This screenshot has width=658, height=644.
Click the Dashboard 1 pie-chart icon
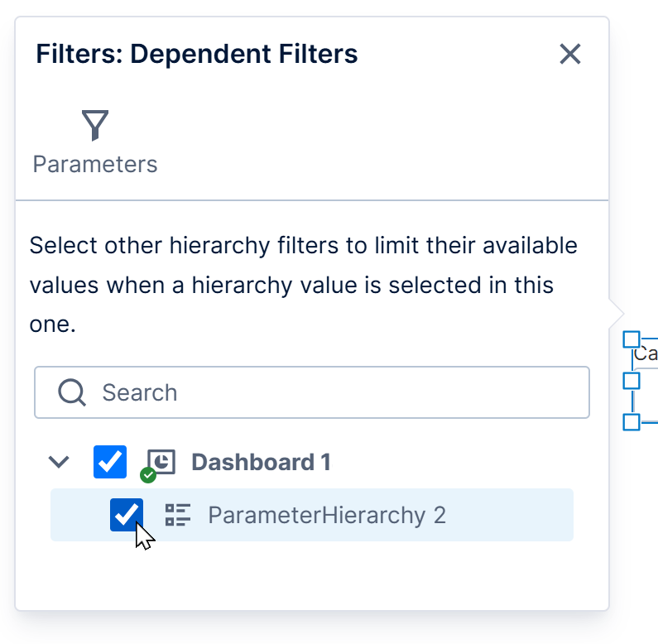(161, 462)
